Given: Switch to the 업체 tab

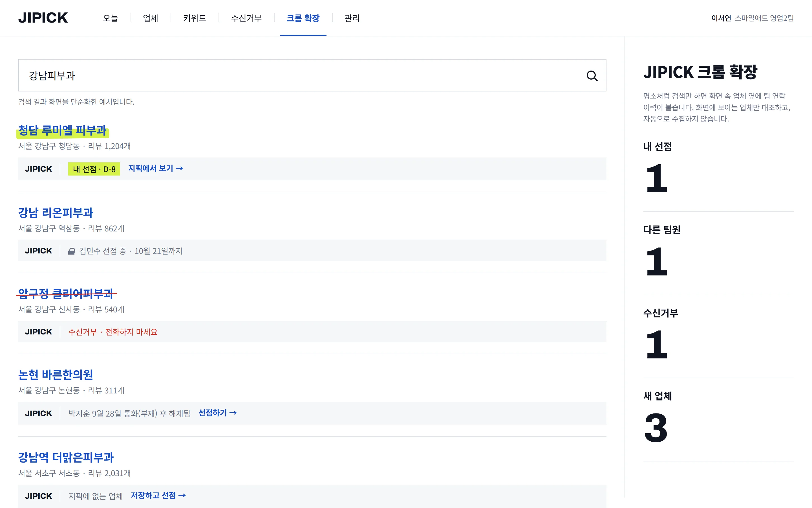Looking at the screenshot, I should coord(150,18).
